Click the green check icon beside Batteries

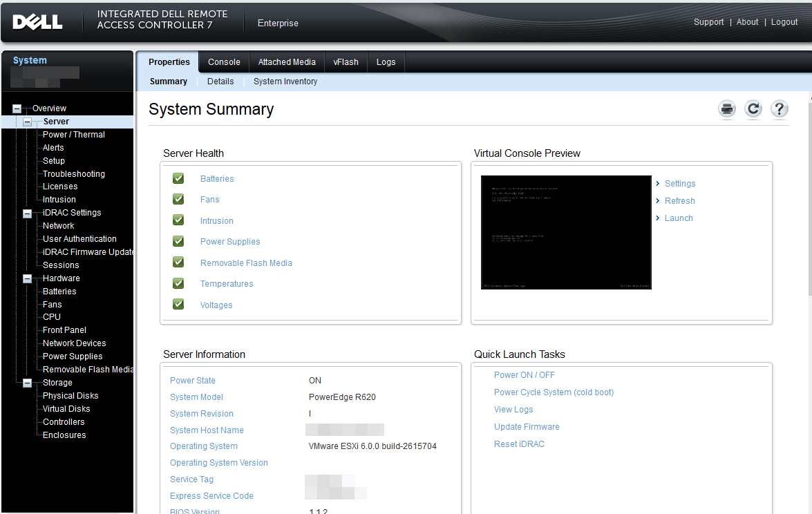[x=178, y=178]
